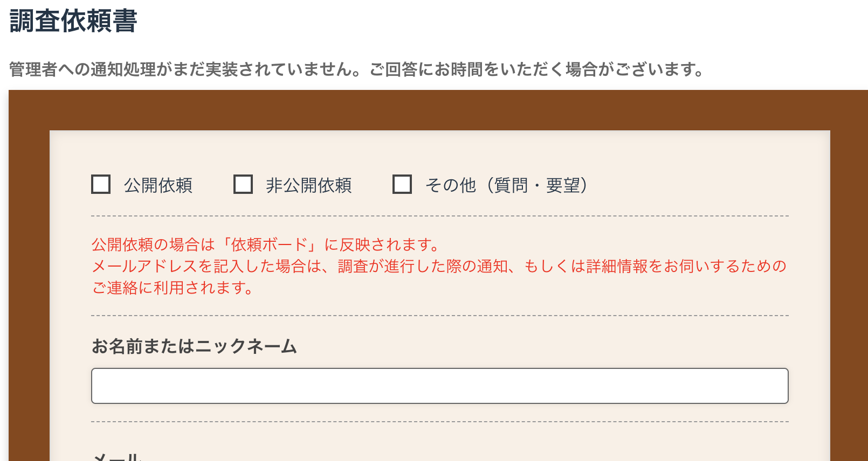Select the 公開依頼 label text
868x461 pixels.
[159, 185]
